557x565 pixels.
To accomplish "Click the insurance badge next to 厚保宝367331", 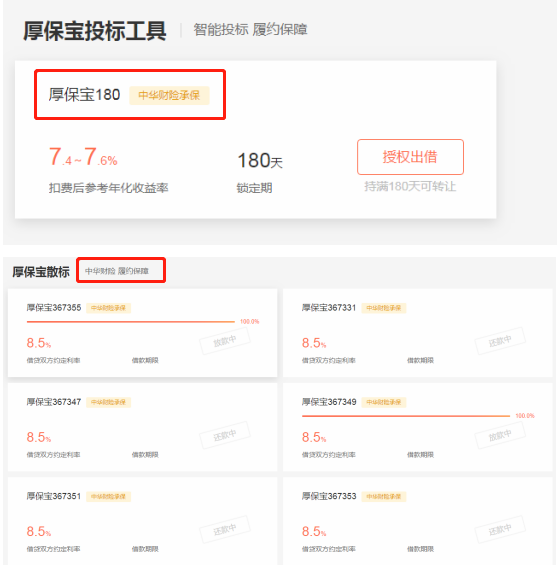I will (x=384, y=308).
